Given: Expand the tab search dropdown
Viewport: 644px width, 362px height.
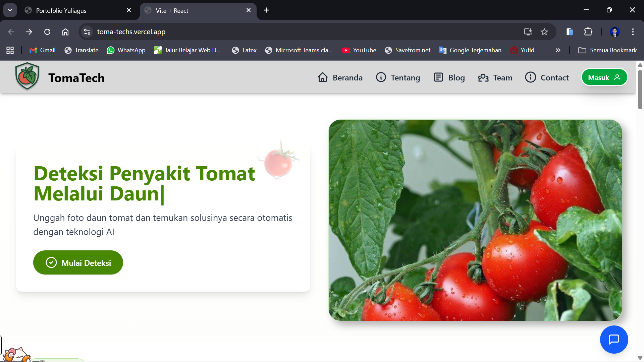Looking at the screenshot, I should [10, 10].
